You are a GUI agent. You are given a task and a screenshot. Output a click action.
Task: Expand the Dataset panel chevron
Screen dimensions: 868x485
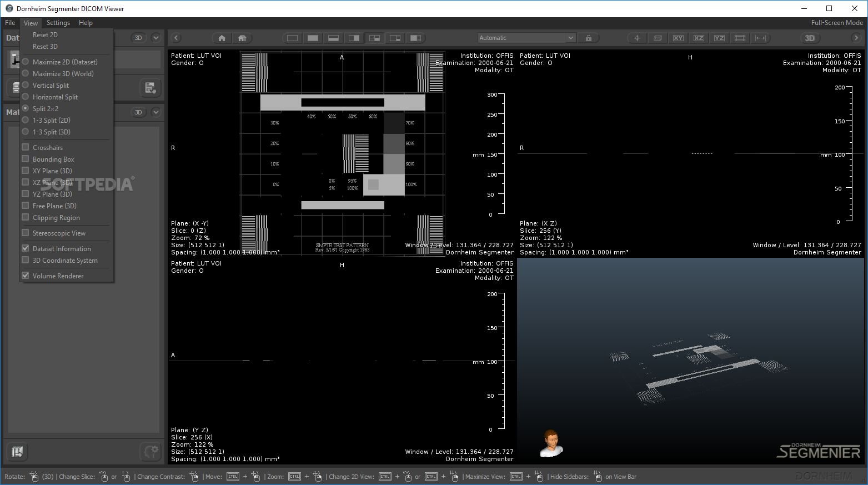[156, 38]
